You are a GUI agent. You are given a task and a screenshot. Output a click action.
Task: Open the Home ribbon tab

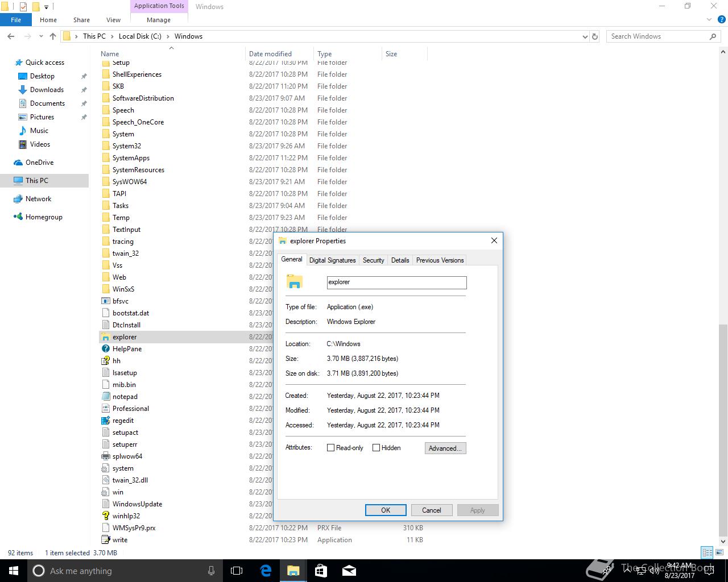coord(48,20)
